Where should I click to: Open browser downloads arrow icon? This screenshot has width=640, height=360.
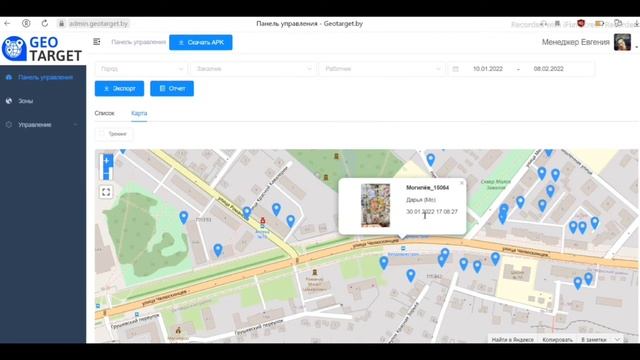coord(636,24)
